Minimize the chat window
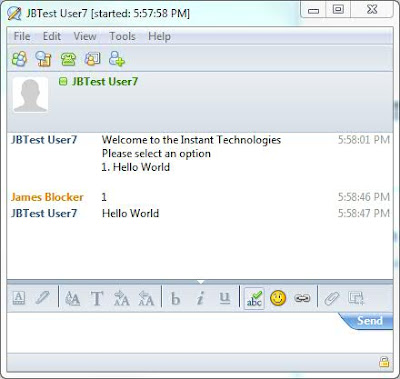 click(x=313, y=10)
